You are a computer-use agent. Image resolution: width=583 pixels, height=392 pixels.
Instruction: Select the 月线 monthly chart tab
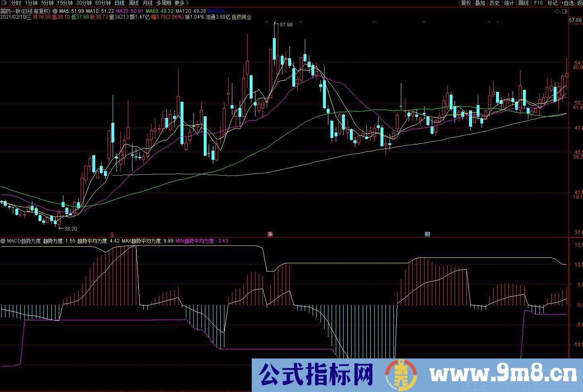coord(147,3)
